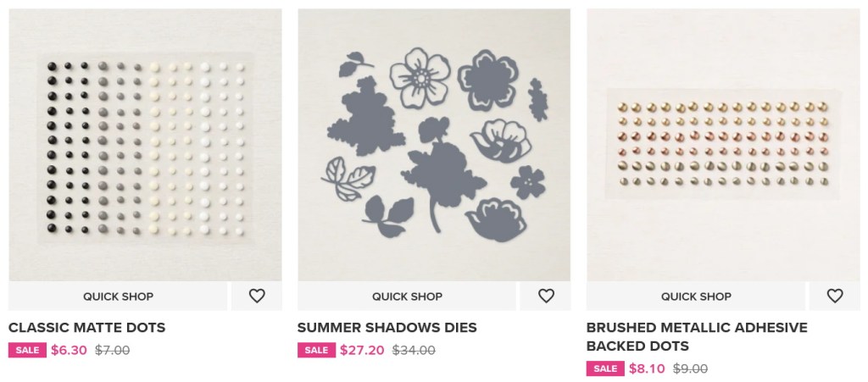Click the SALE badge beside $27.20
Screen dimensions: 868x382
(316, 351)
